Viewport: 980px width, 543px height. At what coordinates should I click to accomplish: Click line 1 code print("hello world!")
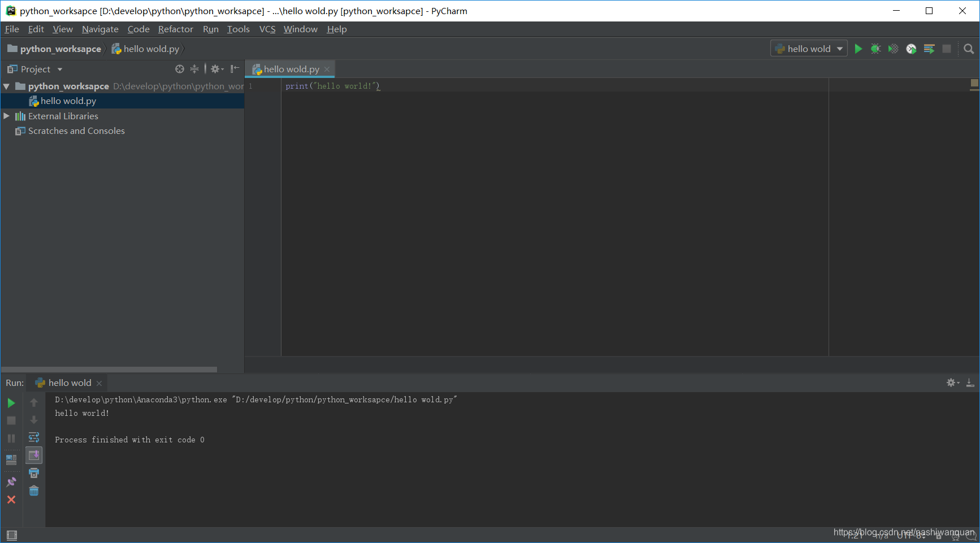pyautogui.click(x=333, y=86)
